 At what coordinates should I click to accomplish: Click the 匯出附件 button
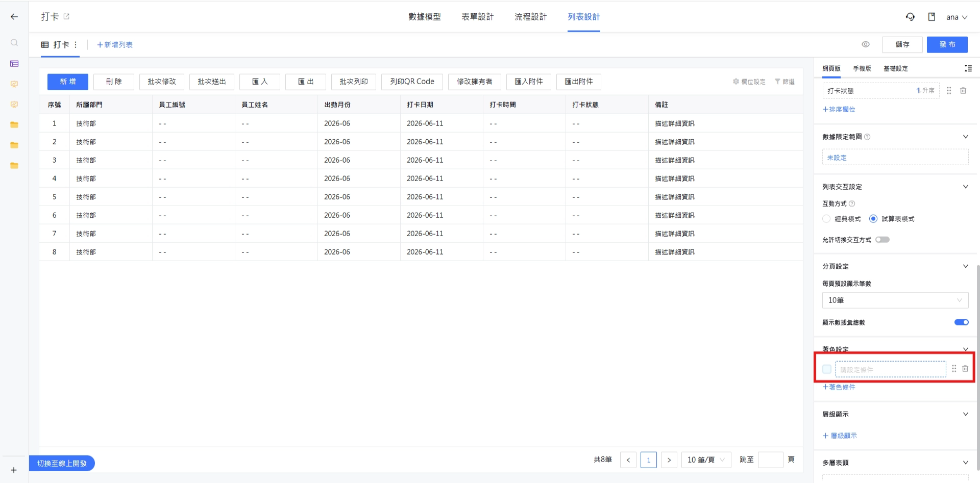[579, 82]
